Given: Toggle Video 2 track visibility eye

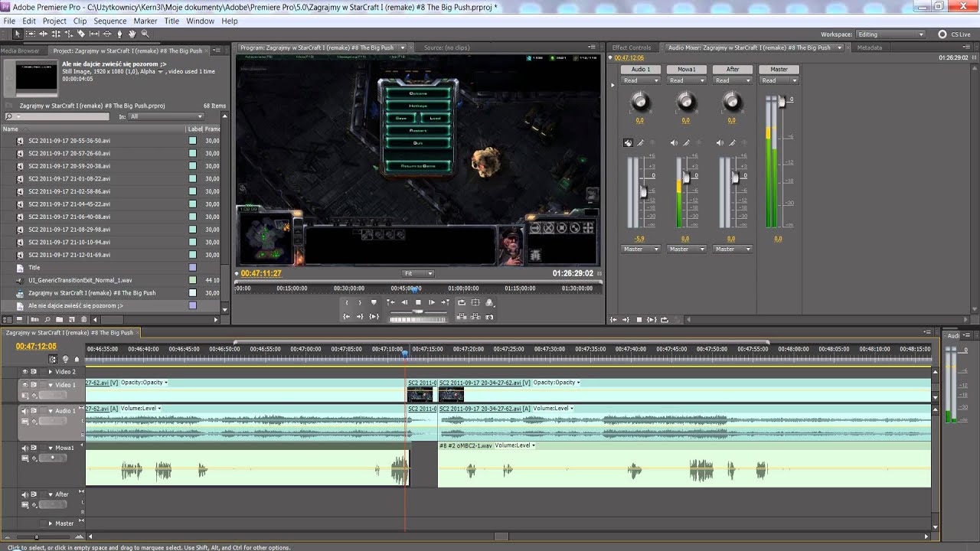Looking at the screenshot, I should tap(24, 372).
